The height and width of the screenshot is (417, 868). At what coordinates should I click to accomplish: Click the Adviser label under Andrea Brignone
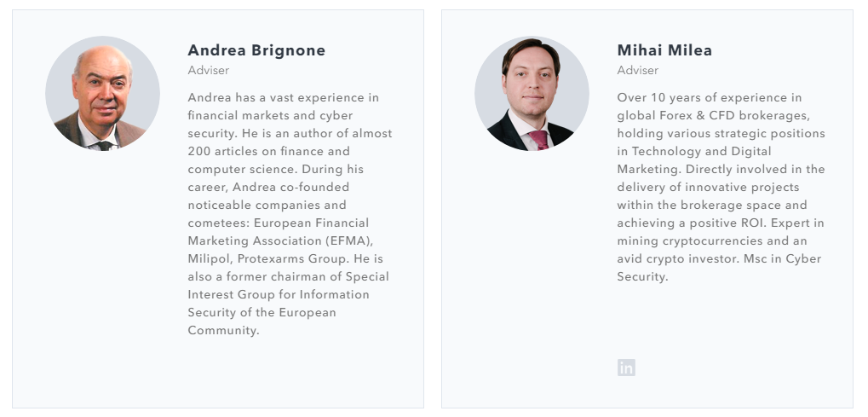point(208,71)
